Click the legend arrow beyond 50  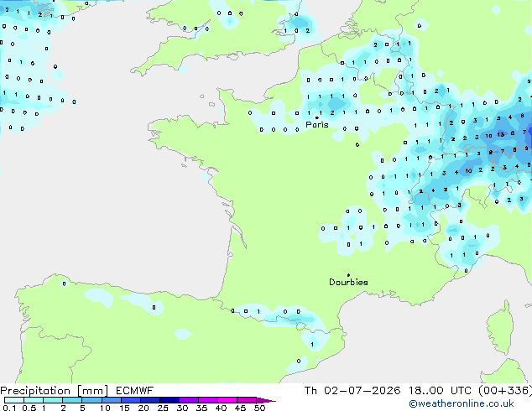(x=266, y=400)
